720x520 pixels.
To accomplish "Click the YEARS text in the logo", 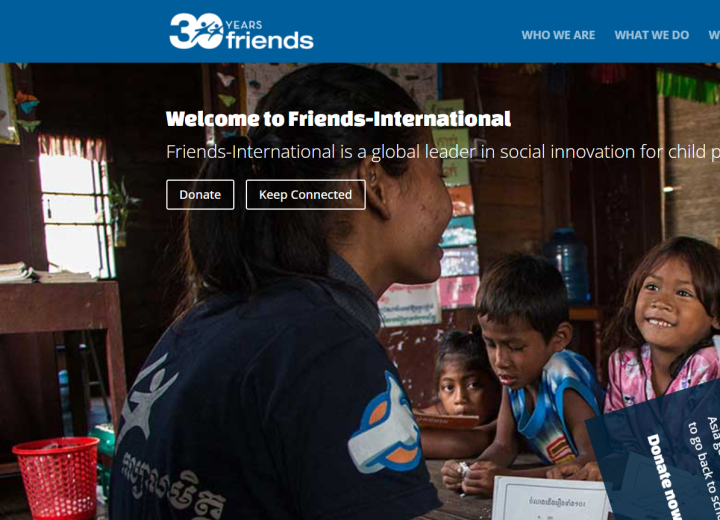I will click(x=244, y=25).
